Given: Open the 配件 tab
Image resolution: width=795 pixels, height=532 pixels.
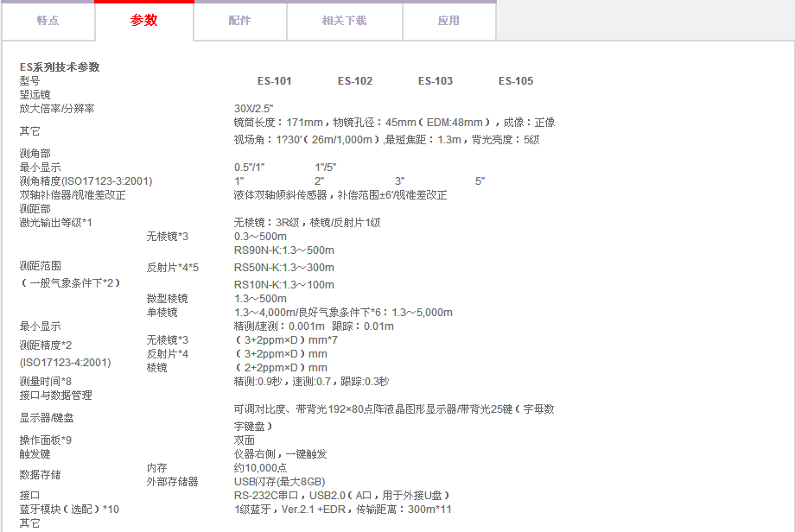Looking at the screenshot, I should tap(239, 21).
